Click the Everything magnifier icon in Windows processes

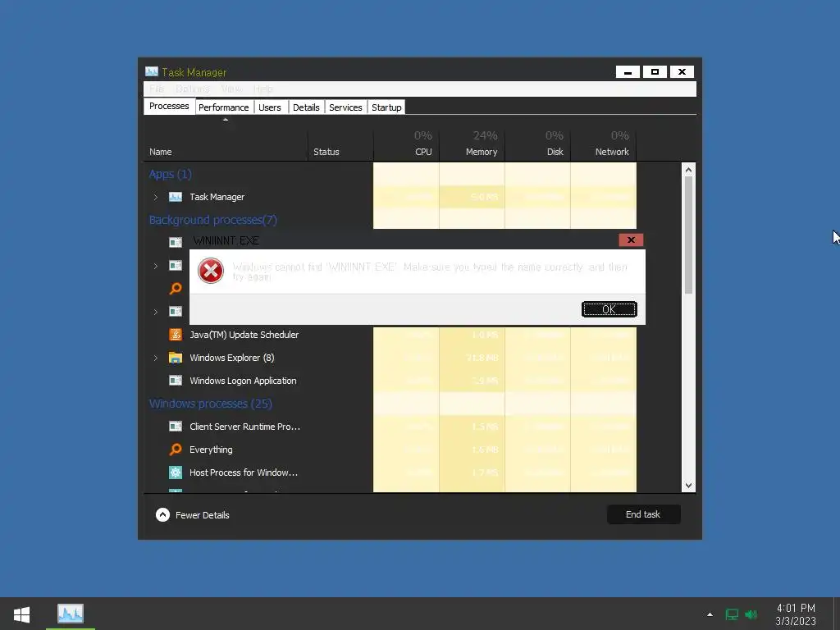pyautogui.click(x=176, y=450)
